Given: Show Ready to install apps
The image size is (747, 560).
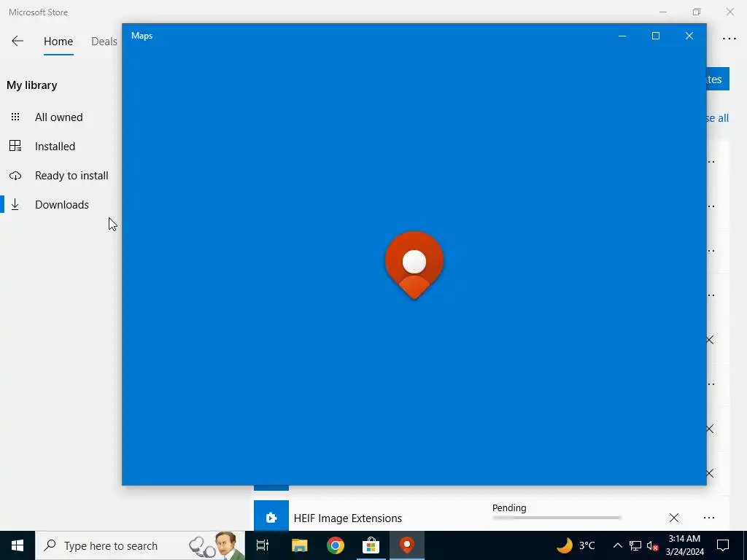Looking at the screenshot, I should [71, 176].
